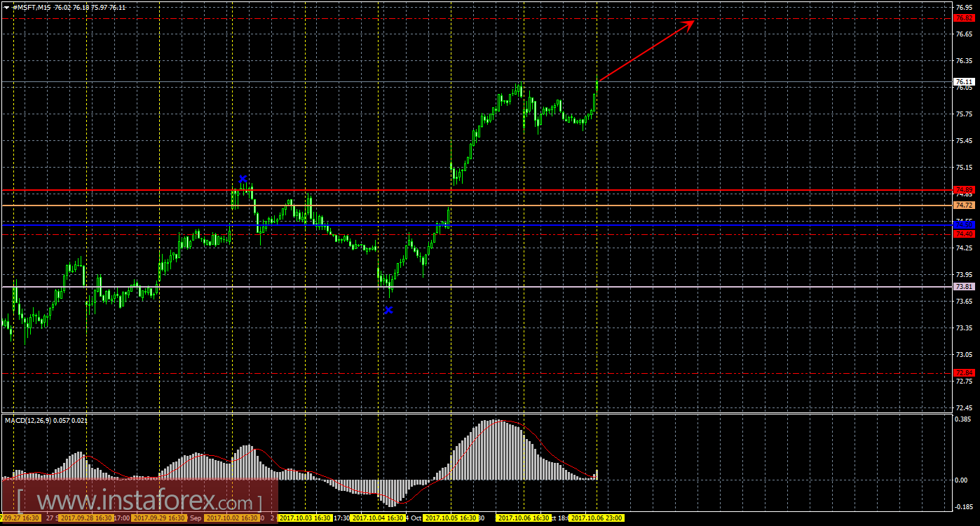The image size is (980, 526).
Task: Click the 74.25 value on the price scale
Action: [964, 248]
